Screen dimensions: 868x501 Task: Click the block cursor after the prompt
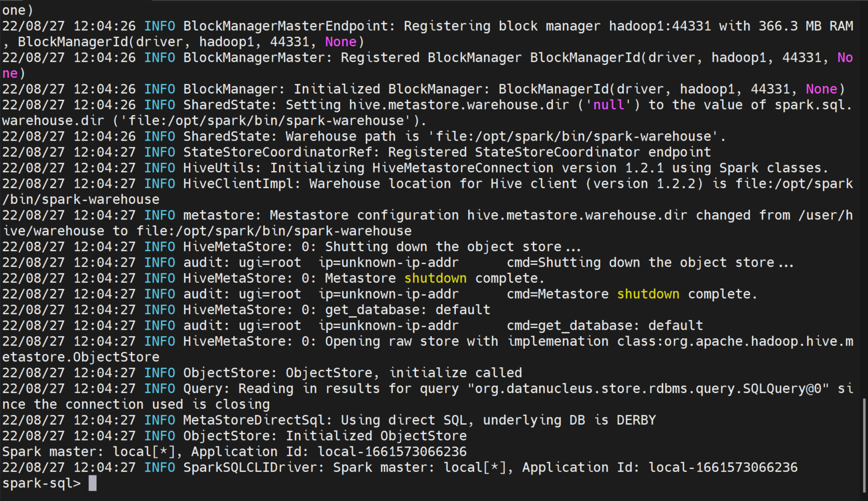coord(92,483)
